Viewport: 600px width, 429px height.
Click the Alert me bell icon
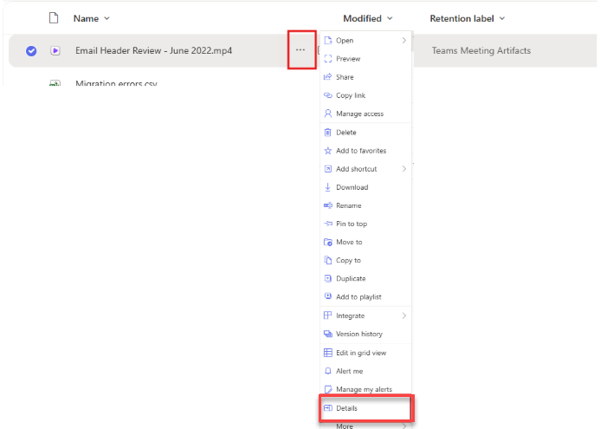coord(328,371)
